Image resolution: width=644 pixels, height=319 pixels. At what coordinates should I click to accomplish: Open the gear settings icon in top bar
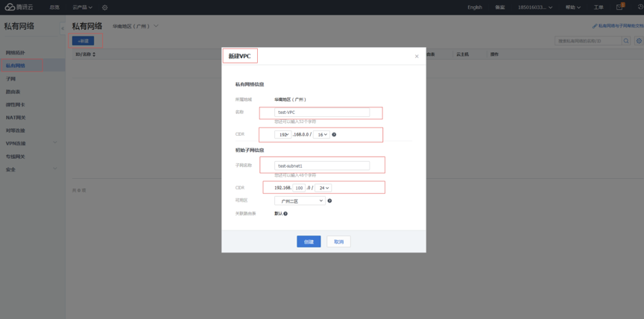[105, 7]
